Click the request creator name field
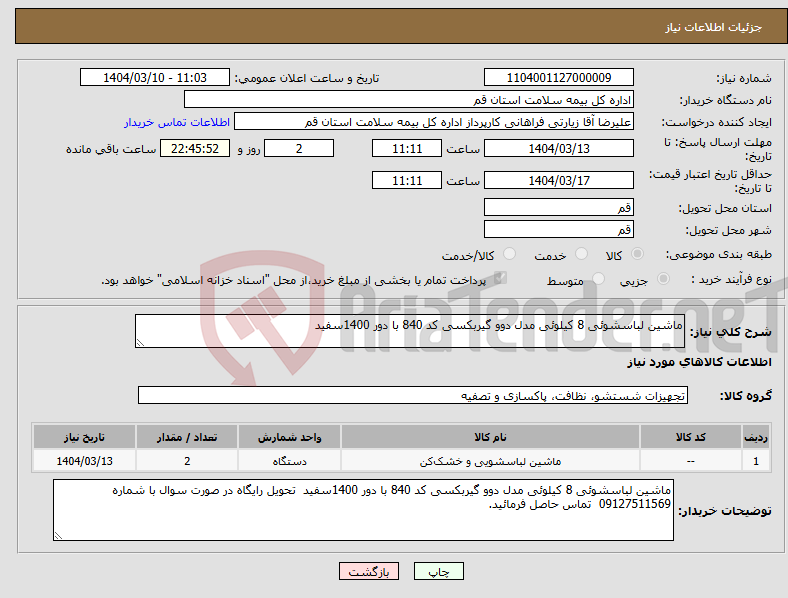This screenshot has width=788, height=598. click(434, 122)
